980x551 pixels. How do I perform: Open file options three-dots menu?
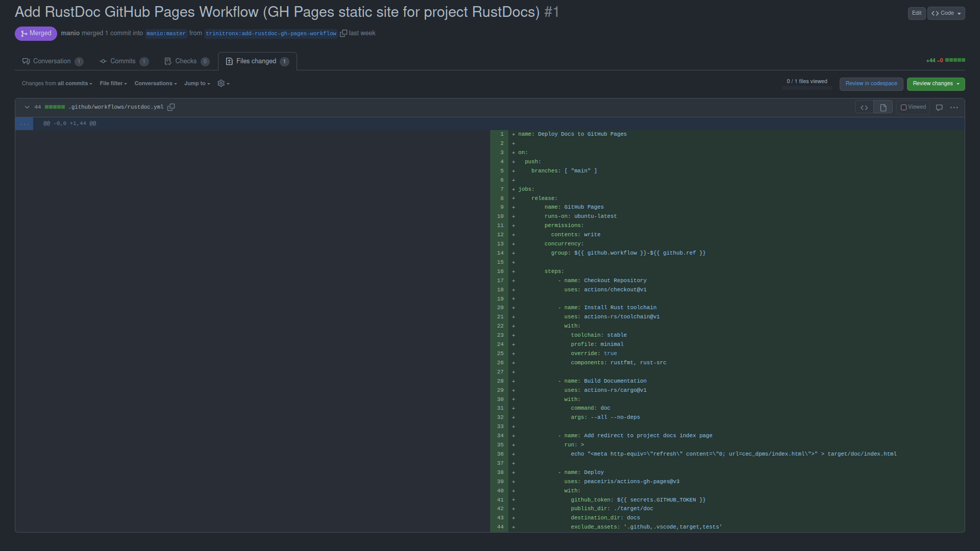pos(954,107)
